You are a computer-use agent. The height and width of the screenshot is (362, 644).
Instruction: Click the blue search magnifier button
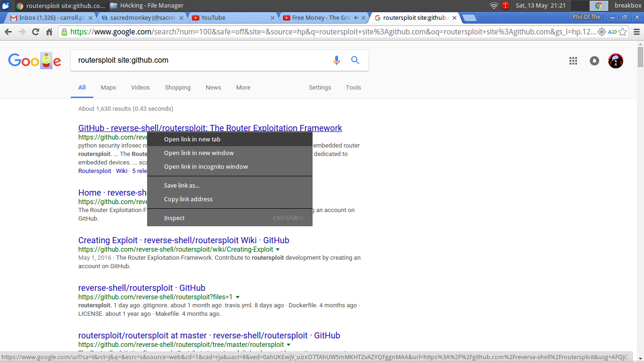[x=355, y=60]
